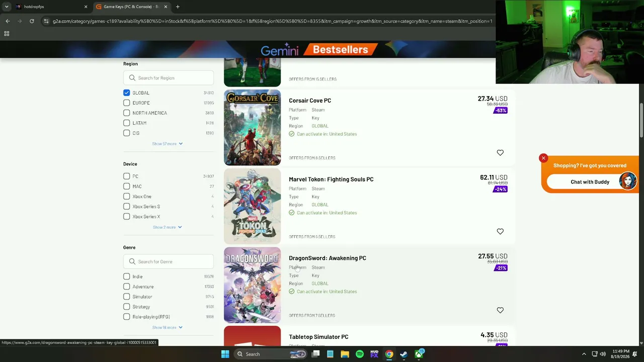Viewport: 644px width, 362px height.
Task: Open the Marvel Tokon cover thumbnail
Action: [252, 207]
